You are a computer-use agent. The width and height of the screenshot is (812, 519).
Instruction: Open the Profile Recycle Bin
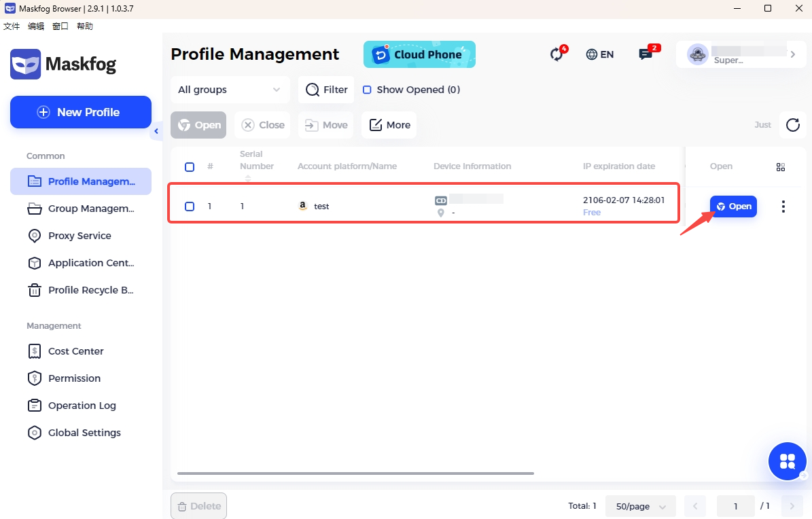81,290
